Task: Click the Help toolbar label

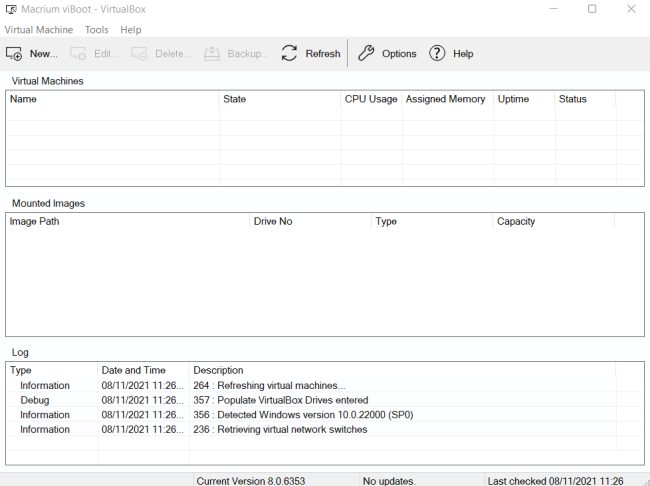Action: point(463,54)
